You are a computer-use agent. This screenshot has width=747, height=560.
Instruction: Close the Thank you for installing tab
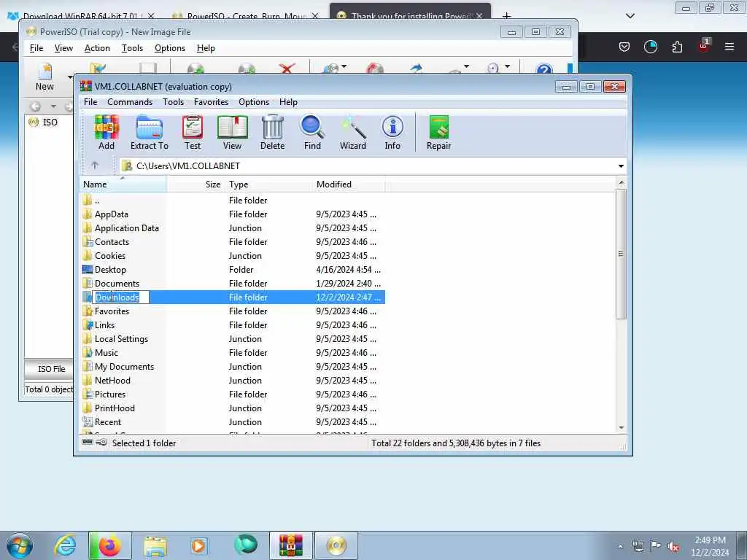pyautogui.click(x=479, y=16)
